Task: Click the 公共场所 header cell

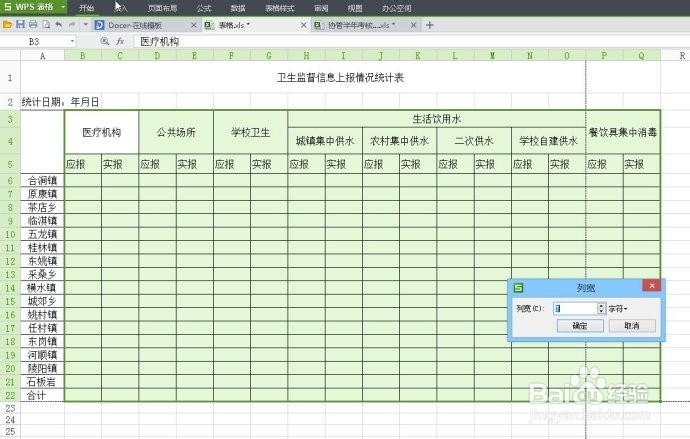Action: point(176,132)
